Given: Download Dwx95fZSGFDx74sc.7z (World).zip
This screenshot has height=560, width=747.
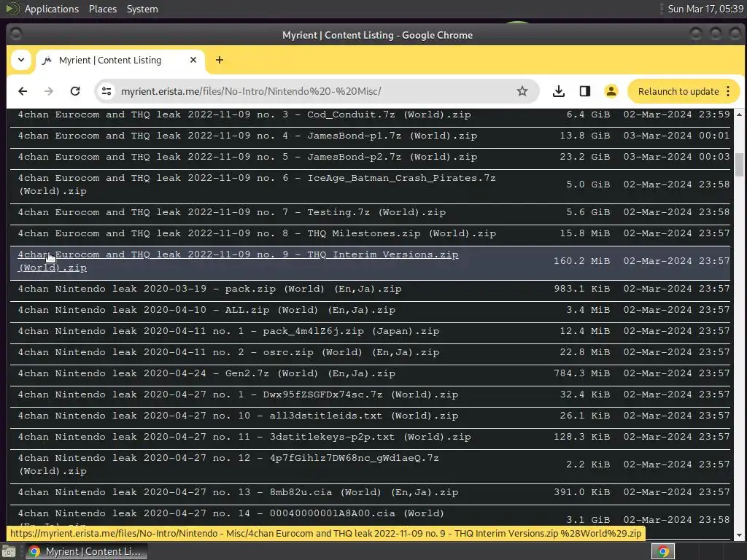Looking at the screenshot, I should 239,394.
